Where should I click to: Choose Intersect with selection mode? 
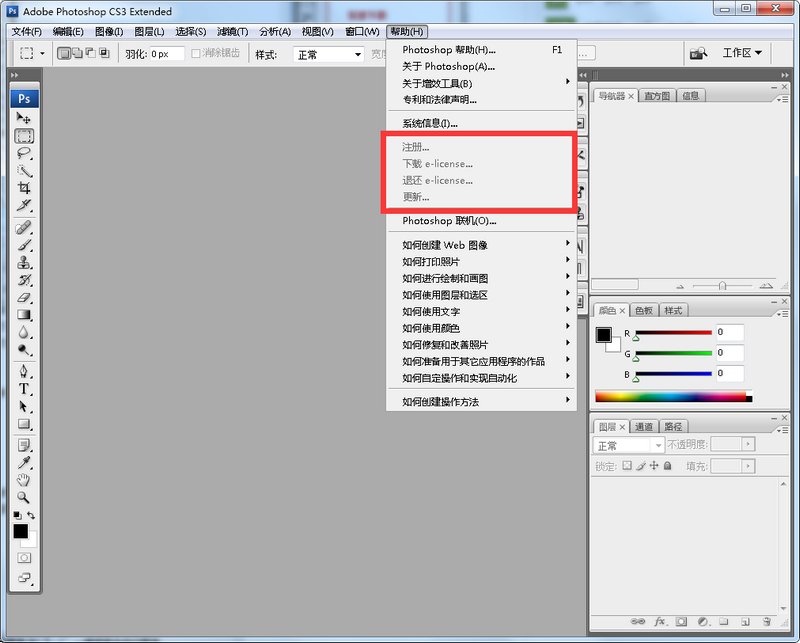pyautogui.click(x=104, y=53)
